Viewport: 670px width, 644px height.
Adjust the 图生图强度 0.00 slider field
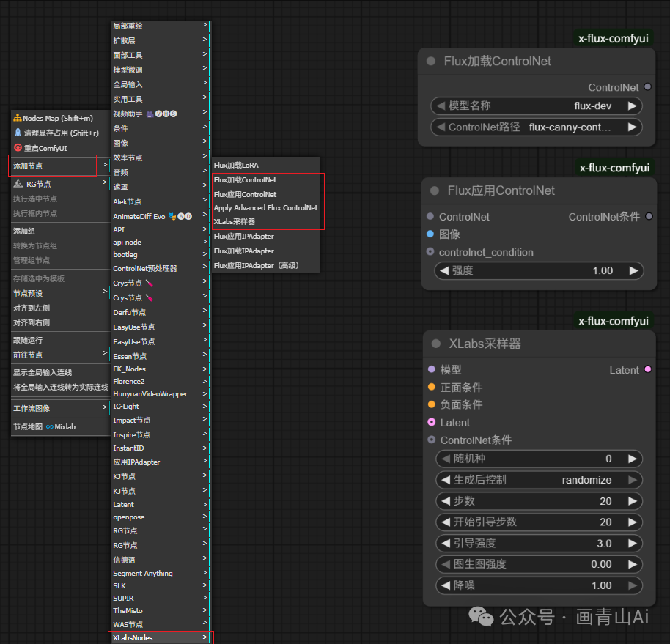point(539,564)
